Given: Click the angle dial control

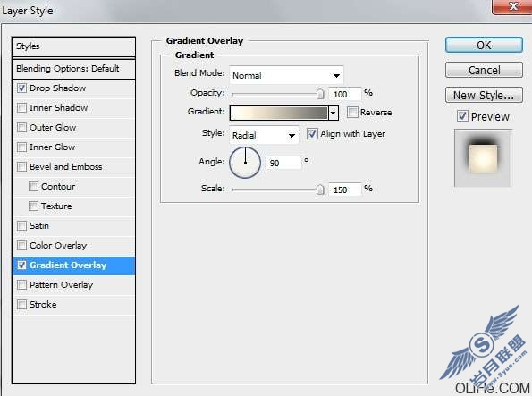Looking at the screenshot, I should 245,163.
